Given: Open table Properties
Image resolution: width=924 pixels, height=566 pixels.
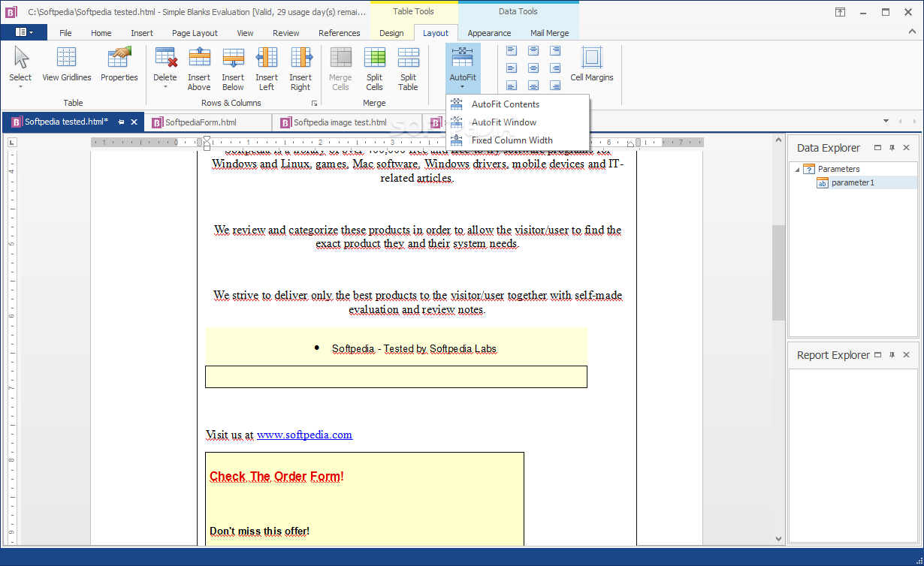Looking at the screenshot, I should point(119,65).
